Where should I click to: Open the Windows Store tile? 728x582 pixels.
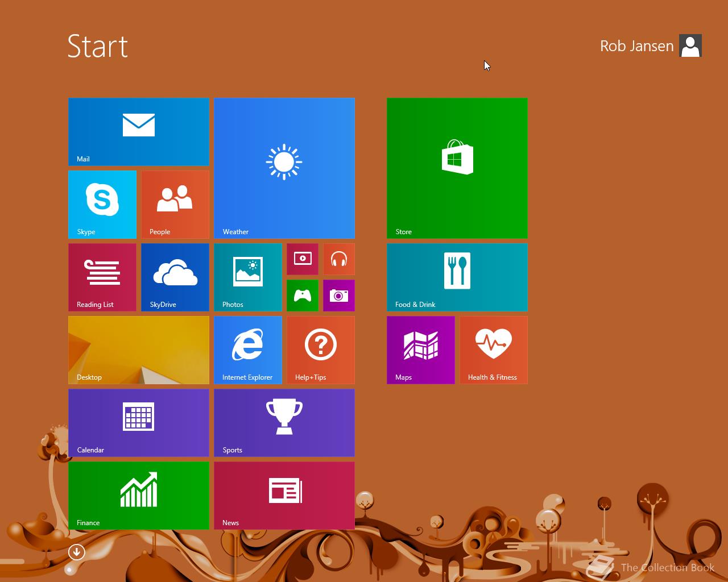click(457, 168)
